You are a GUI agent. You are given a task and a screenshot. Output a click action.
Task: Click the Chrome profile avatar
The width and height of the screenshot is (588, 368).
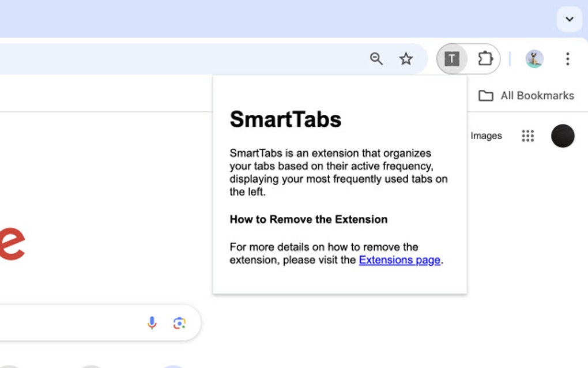(534, 58)
